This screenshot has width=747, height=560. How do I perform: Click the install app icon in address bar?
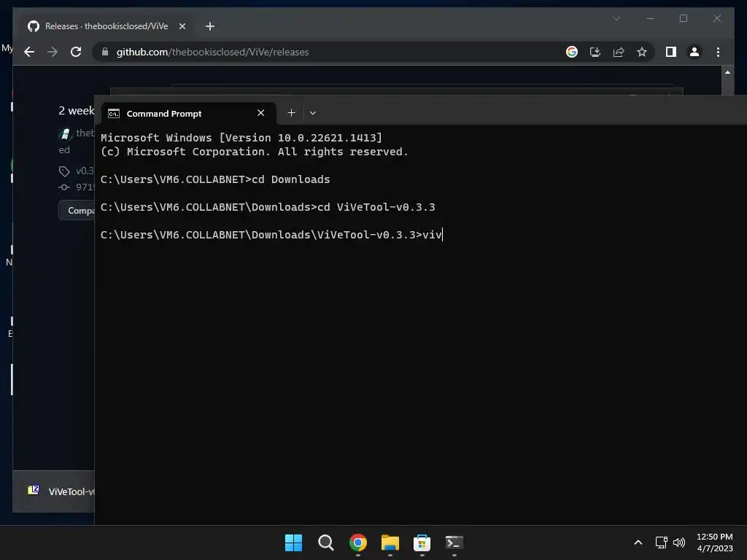[x=595, y=52]
